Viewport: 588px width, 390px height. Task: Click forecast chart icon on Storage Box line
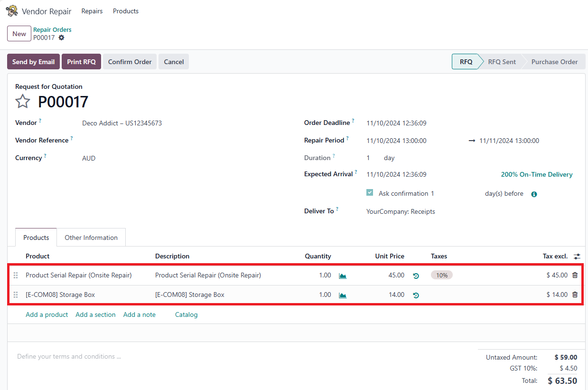(x=343, y=295)
